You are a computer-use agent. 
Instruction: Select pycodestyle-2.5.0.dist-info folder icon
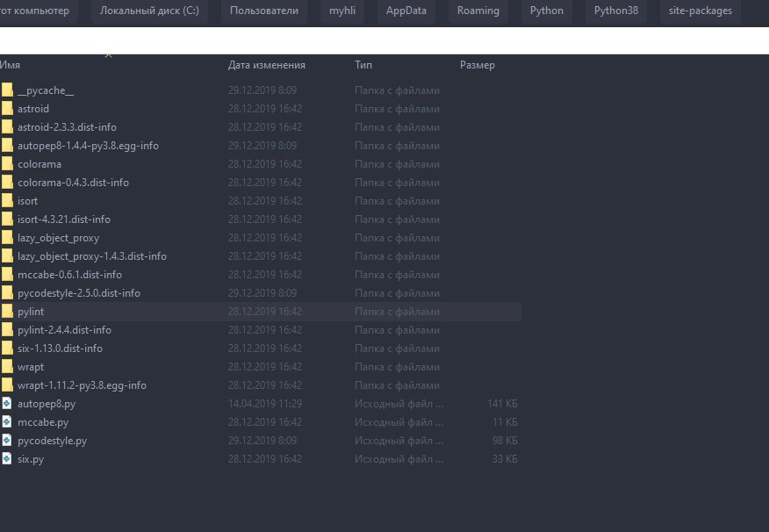point(7,292)
